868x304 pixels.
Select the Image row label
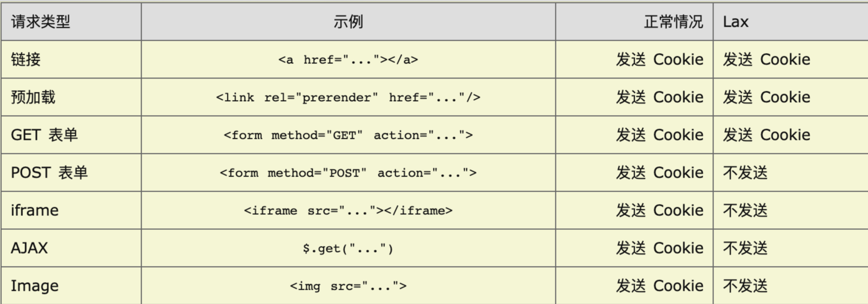pyautogui.click(x=35, y=286)
